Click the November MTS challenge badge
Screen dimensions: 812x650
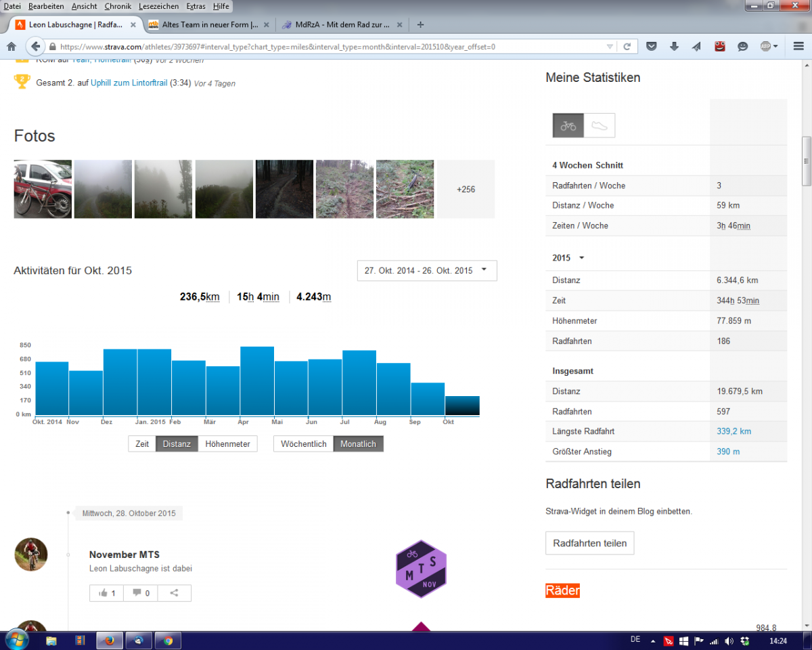[420, 569]
